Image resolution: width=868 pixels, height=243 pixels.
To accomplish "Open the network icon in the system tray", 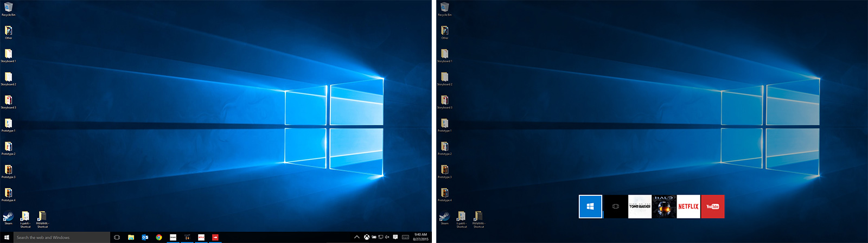I will tap(380, 237).
